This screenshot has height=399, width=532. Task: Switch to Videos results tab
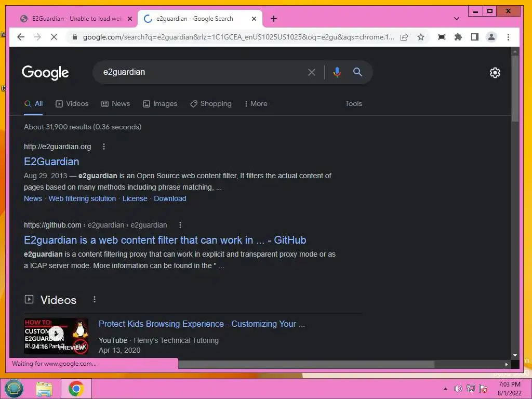pyautogui.click(x=72, y=104)
